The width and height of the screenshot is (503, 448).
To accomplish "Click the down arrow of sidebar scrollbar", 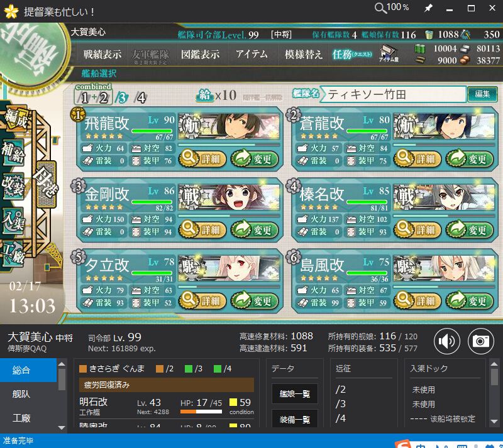I will [x=62, y=427].
